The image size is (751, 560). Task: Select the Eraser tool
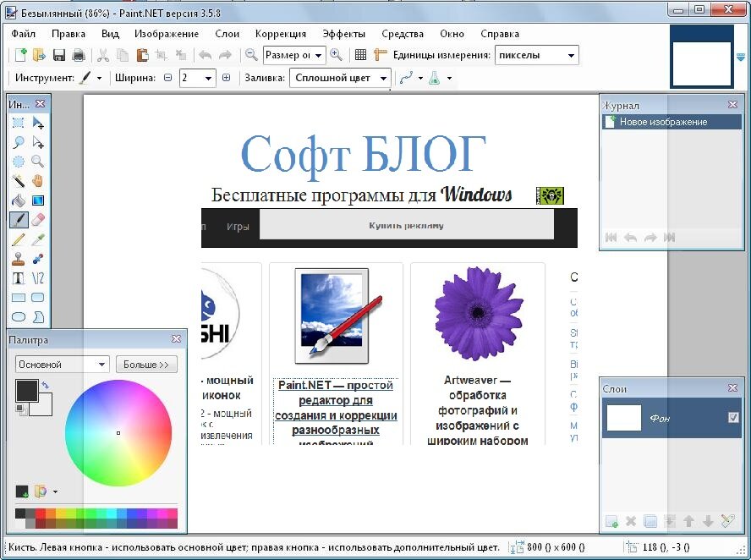click(38, 220)
